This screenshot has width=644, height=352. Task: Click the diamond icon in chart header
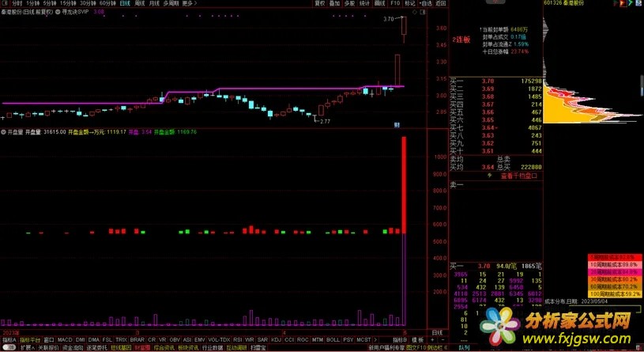tap(415, 12)
